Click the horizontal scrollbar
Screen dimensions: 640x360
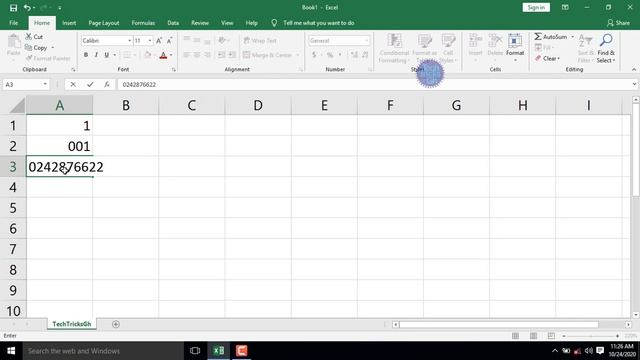click(499, 324)
